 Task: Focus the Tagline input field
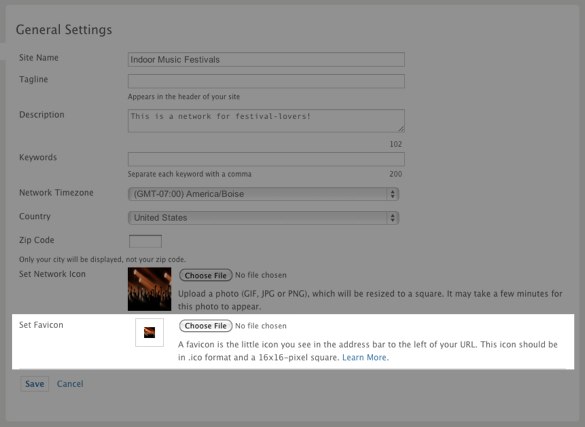[266, 81]
